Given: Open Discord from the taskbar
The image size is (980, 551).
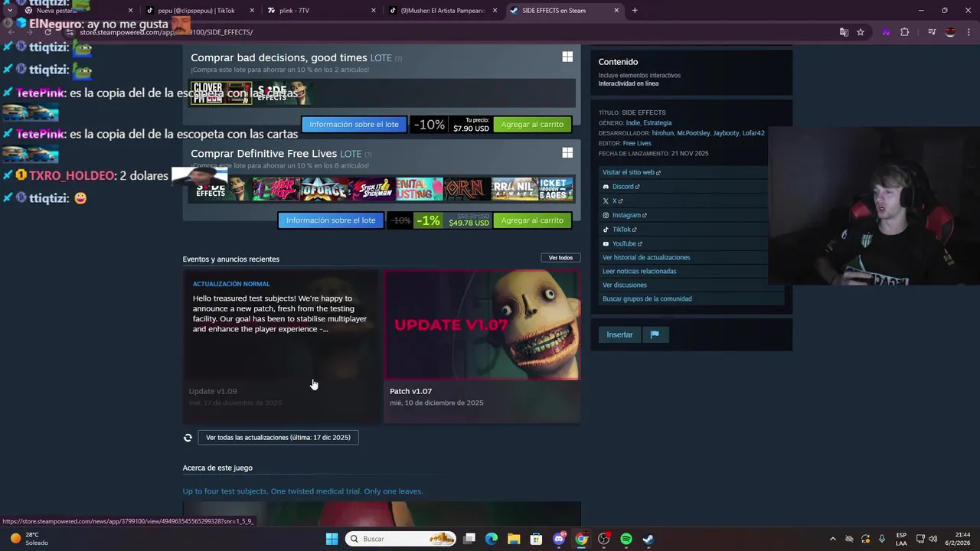Looking at the screenshot, I should 559,539.
